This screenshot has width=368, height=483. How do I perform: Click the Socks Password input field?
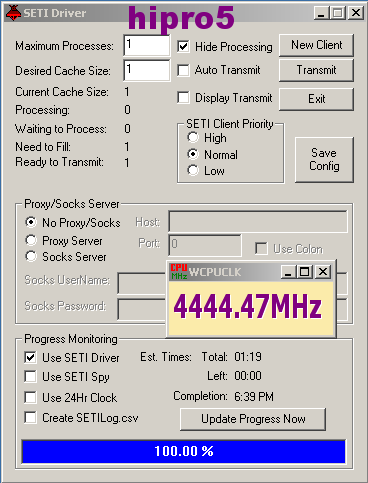142,309
